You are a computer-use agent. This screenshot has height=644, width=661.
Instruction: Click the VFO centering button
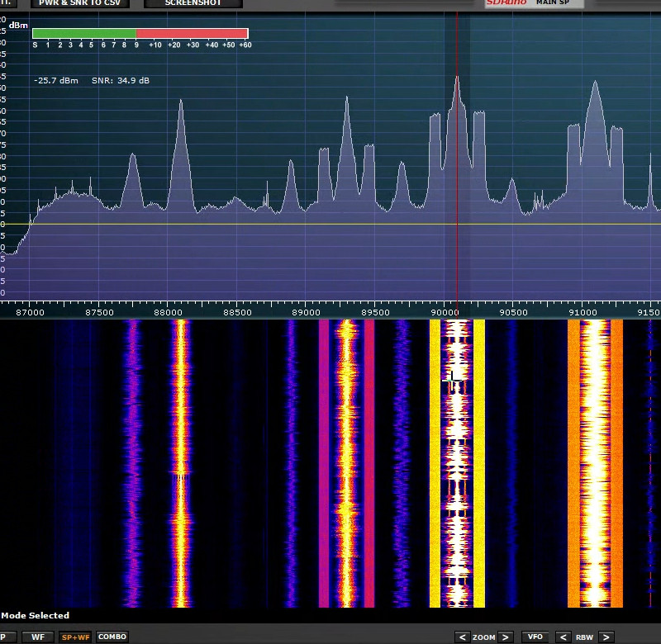click(x=535, y=637)
